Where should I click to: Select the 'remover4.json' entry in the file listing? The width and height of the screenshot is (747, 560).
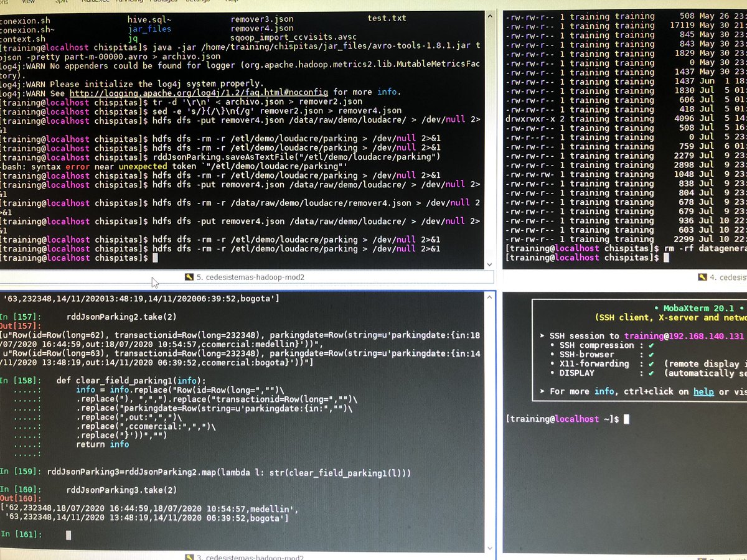point(261,28)
